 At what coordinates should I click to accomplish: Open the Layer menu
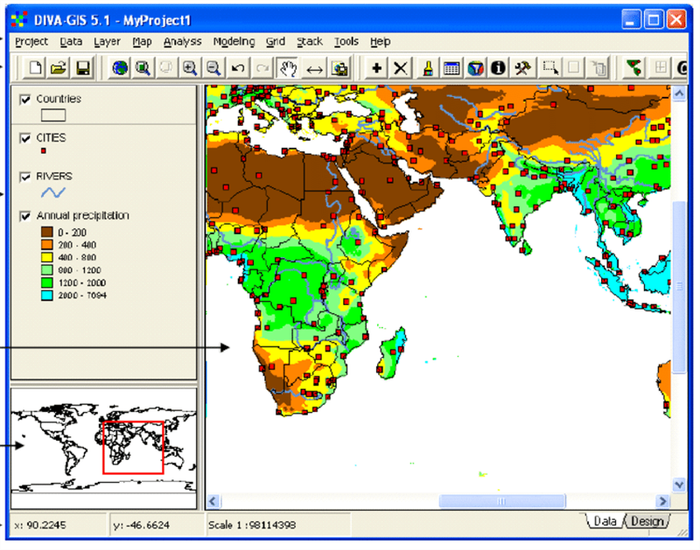pyautogui.click(x=107, y=42)
